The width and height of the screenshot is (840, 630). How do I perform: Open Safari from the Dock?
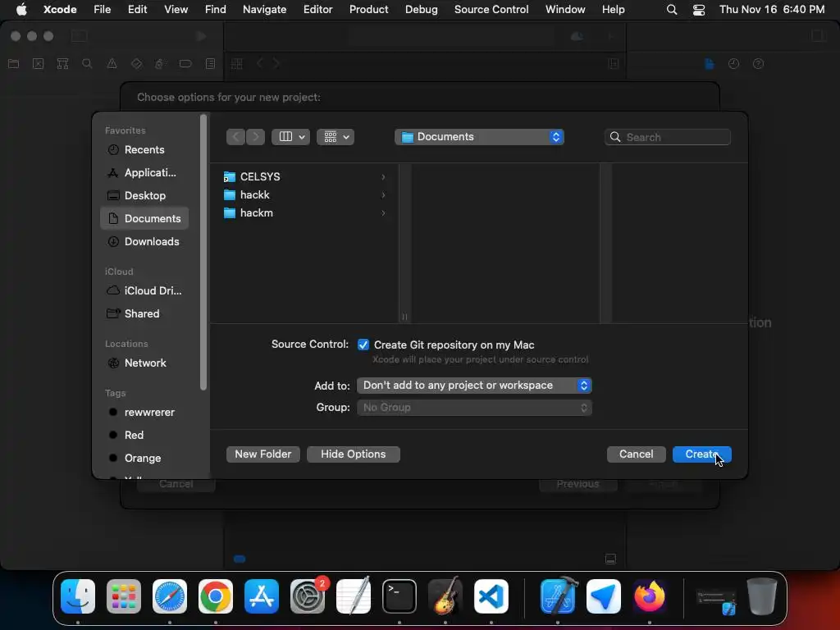coord(170,596)
